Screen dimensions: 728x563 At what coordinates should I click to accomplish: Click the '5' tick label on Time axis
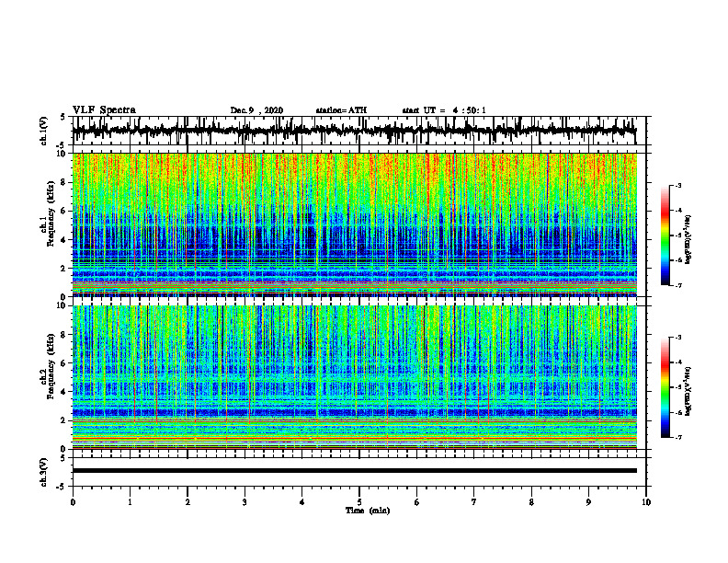coord(359,502)
